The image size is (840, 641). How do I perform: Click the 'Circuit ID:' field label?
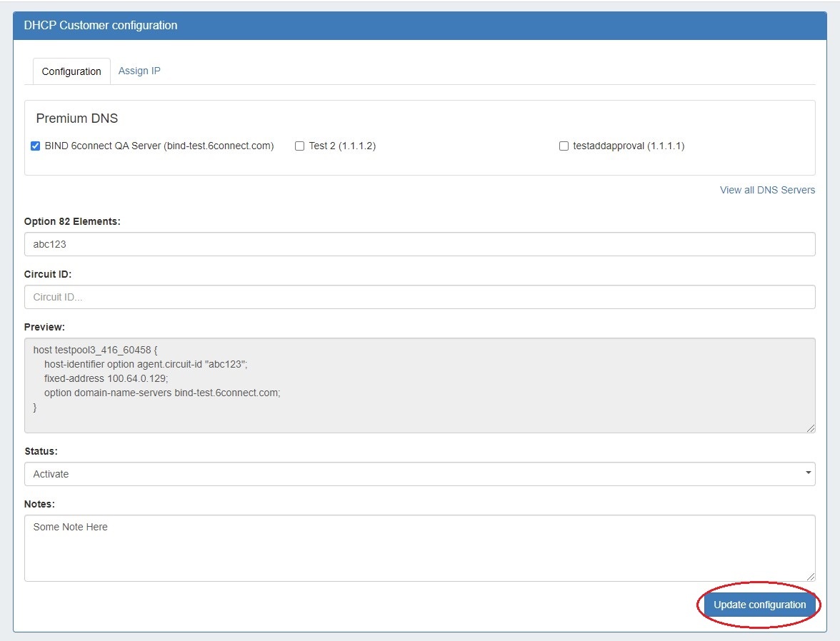pyautogui.click(x=48, y=274)
